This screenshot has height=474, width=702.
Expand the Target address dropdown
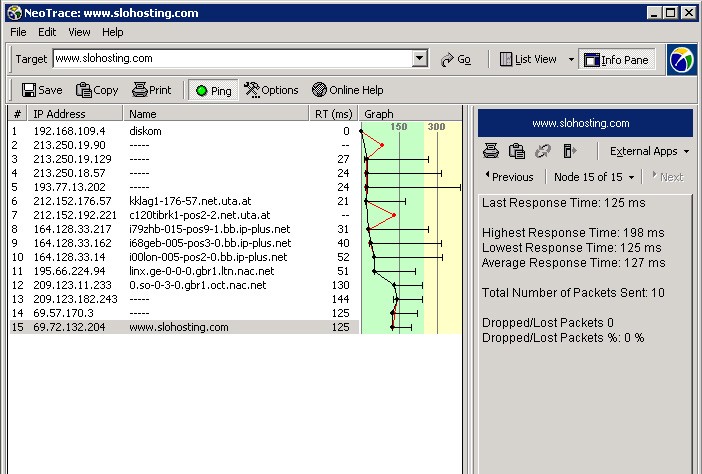419,58
